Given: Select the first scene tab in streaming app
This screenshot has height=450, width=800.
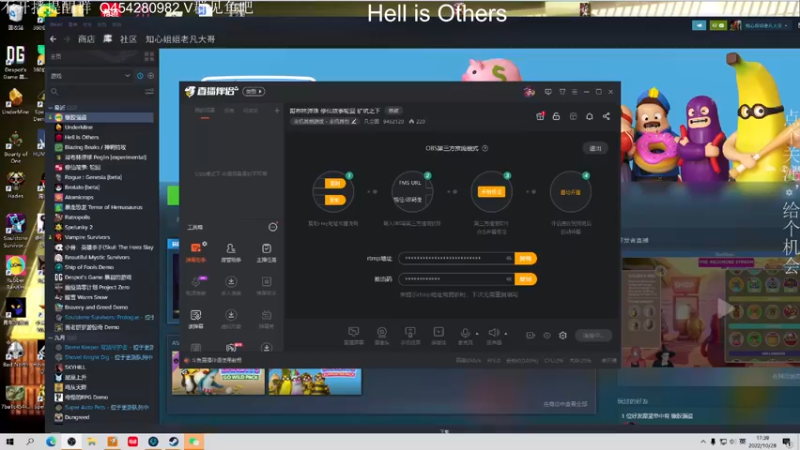Looking at the screenshot, I should click(x=205, y=111).
